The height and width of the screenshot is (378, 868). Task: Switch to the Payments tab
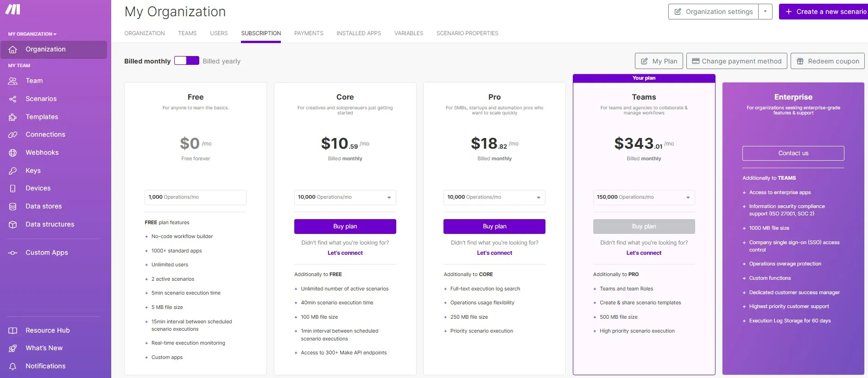[x=309, y=33]
